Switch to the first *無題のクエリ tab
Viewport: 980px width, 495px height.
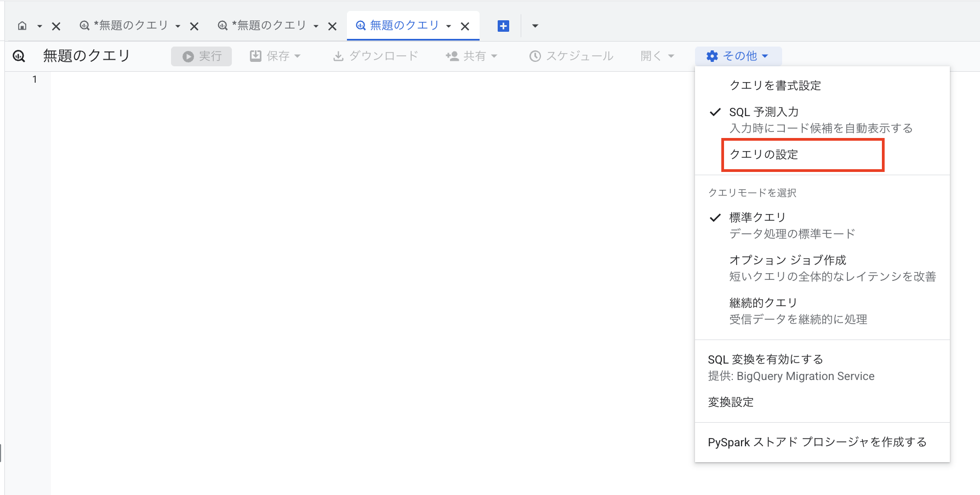point(132,25)
